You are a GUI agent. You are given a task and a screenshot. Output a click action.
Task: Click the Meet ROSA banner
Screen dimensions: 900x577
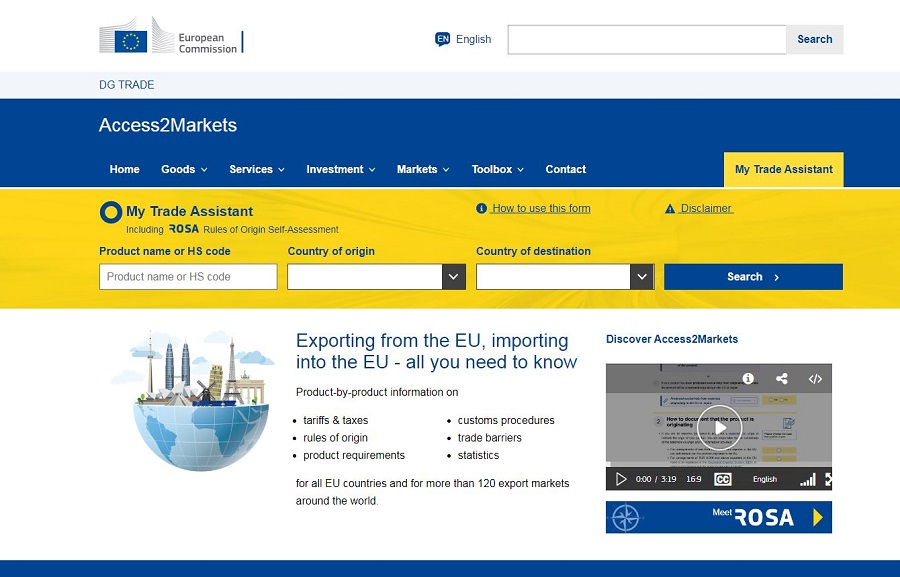click(718, 517)
